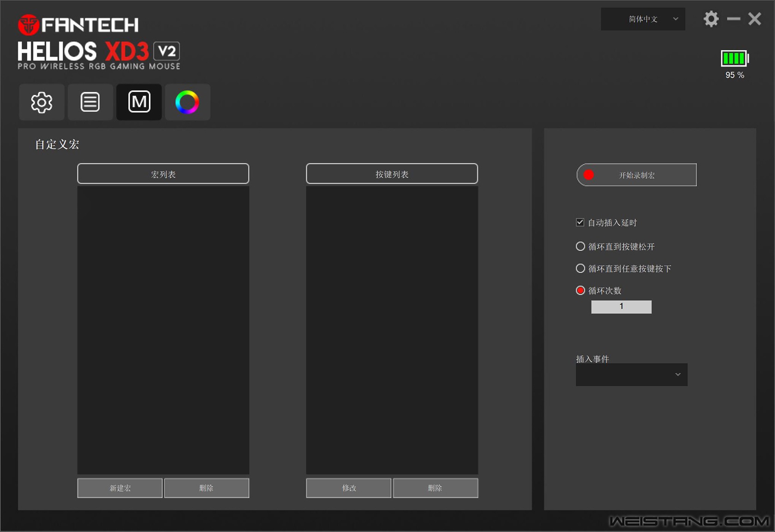Screen dimensions: 775x532
Task: Select 循环直到按键松开 radio option
Action: (580, 246)
